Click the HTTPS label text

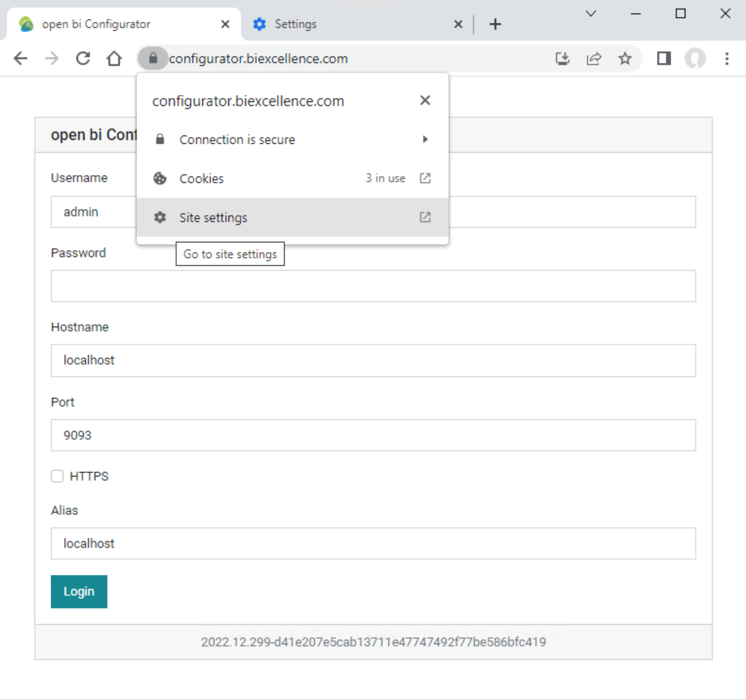pos(89,477)
